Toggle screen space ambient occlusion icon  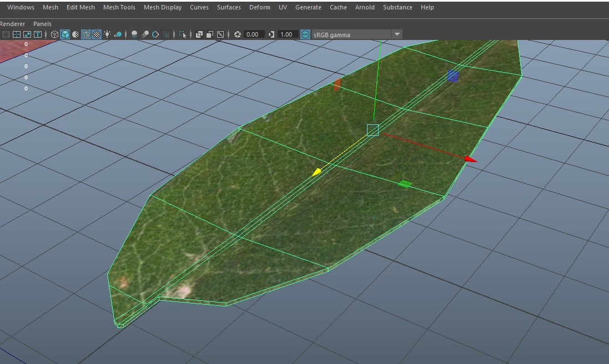pos(134,34)
